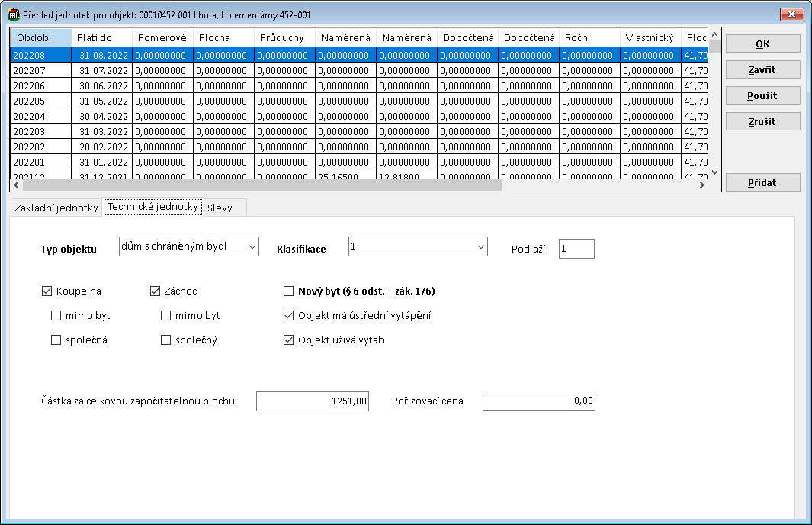Expand the Klasifikace dropdown
Screen dimensions: 812x525
[480, 246]
